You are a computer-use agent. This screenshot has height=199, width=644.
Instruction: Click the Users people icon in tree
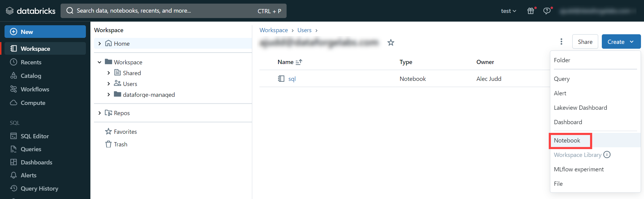pyautogui.click(x=118, y=83)
